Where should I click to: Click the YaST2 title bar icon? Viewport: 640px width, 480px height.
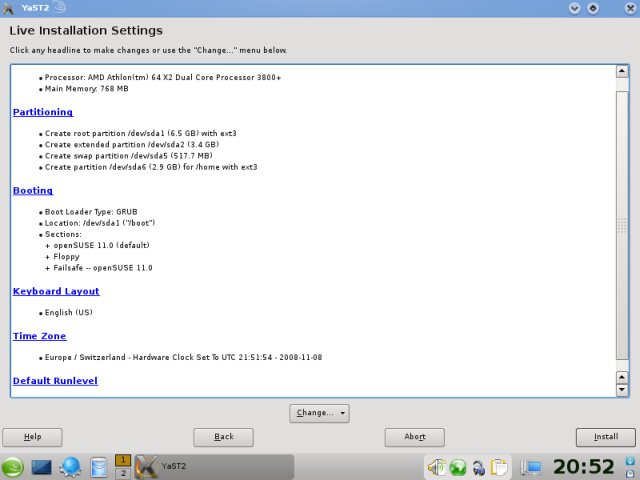point(8,8)
